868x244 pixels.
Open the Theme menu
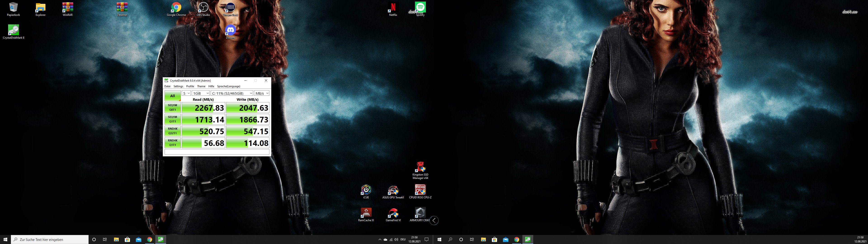tap(201, 86)
